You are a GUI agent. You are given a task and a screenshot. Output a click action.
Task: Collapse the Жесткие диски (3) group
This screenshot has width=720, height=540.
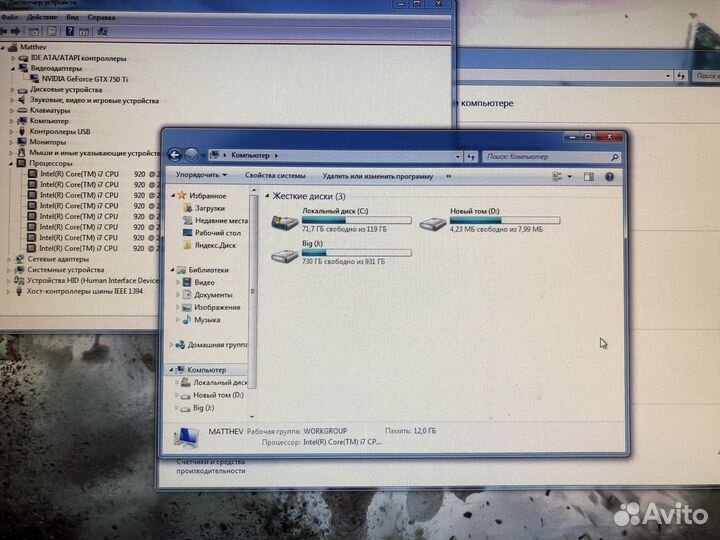(x=267, y=196)
